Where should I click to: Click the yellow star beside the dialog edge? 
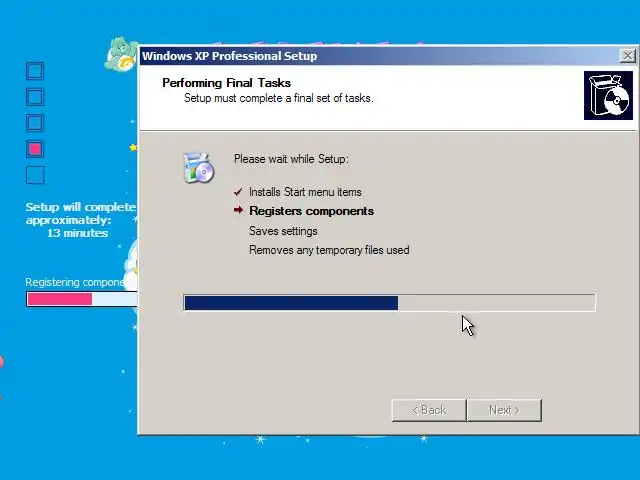133,147
